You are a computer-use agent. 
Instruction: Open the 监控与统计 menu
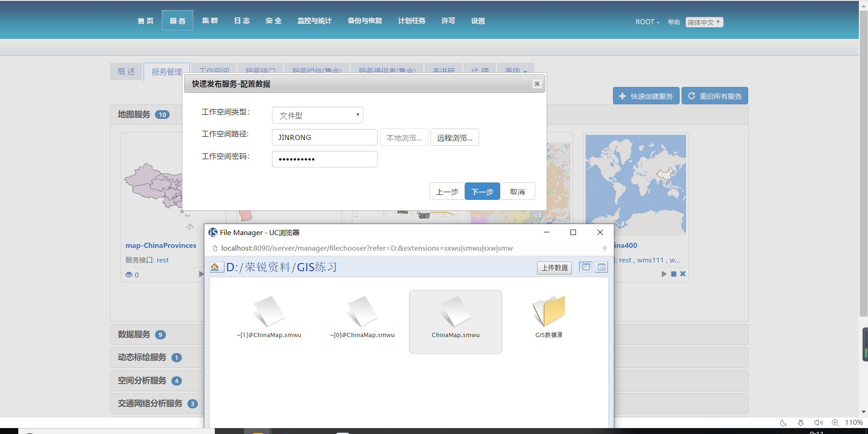tap(314, 20)
